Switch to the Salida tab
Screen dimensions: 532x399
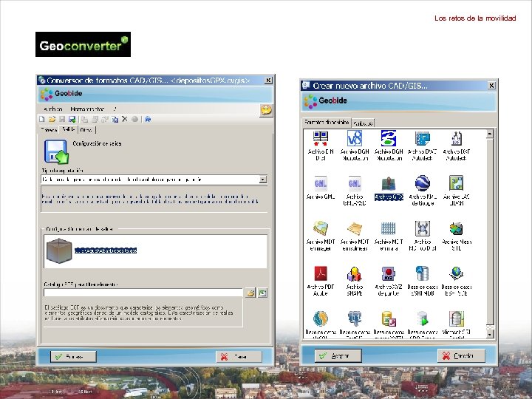pos(69,129)
